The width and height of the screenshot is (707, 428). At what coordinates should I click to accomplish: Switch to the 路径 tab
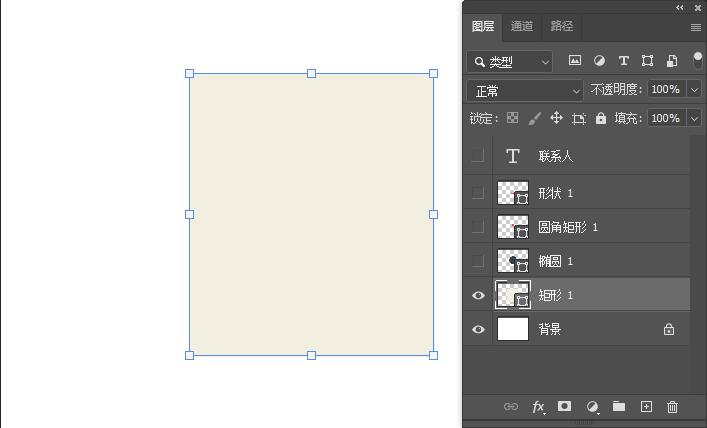(561, 26)
